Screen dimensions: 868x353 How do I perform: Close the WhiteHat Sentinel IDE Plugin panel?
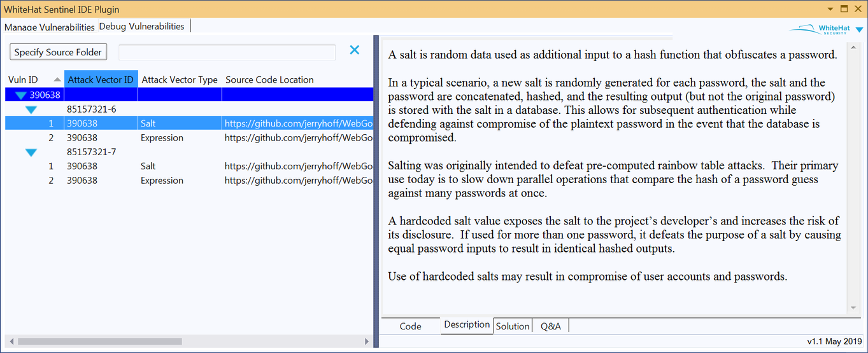(857, 9)
